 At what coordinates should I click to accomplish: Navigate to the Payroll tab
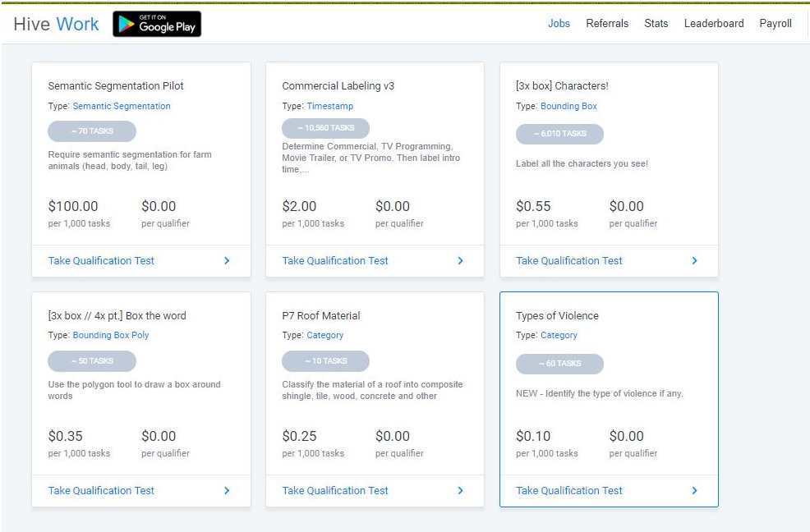[x=775, y=24]
